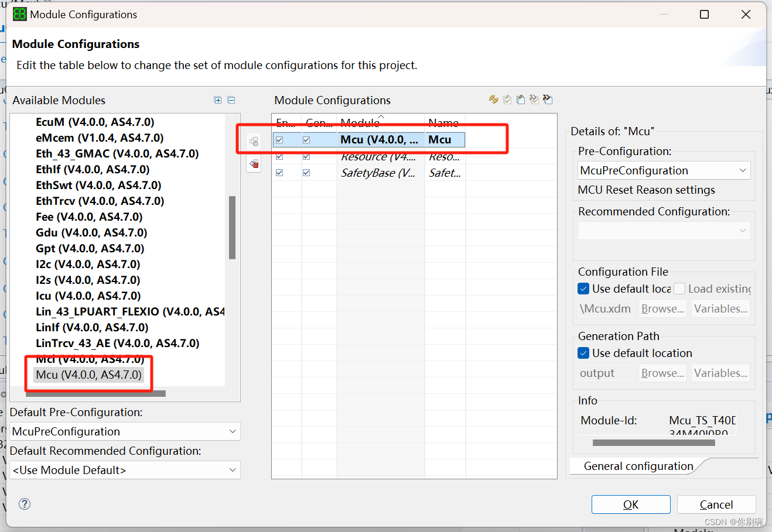The height and width of the screenshot is (532, 772).
Task: Uncheck Use default location for Generation Path
Action: pyautogui.click(x=583, y=353)
